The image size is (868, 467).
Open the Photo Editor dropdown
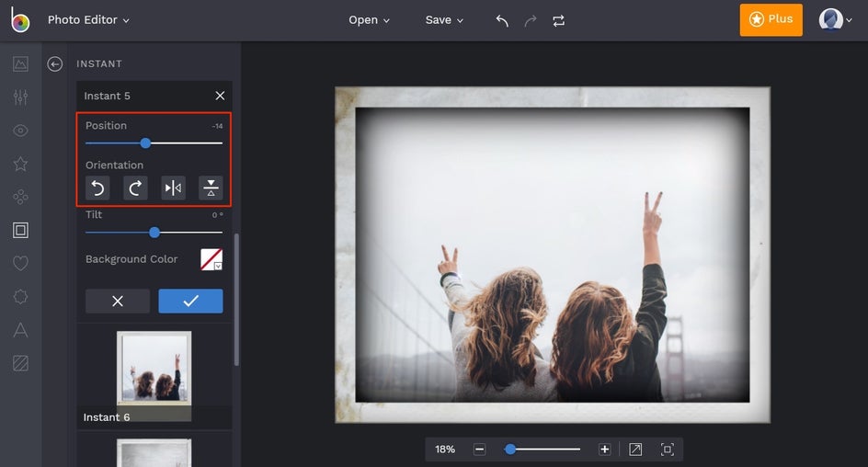tap(88, 20)
